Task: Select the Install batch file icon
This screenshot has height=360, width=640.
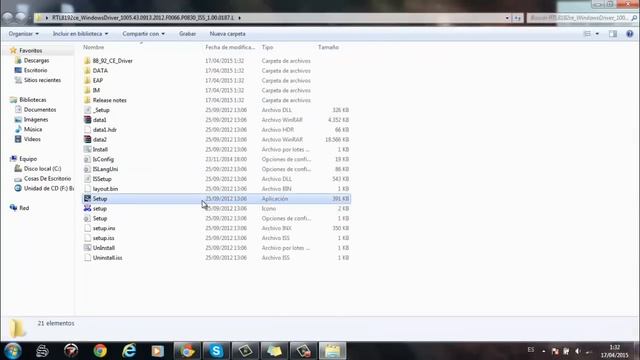Action: pos(87,149)
